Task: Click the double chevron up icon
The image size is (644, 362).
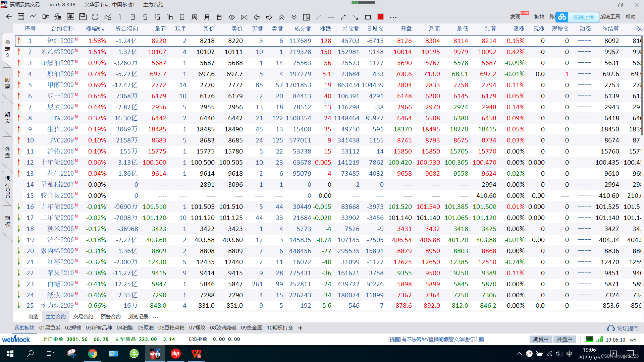Action: [x=282, y=17]
